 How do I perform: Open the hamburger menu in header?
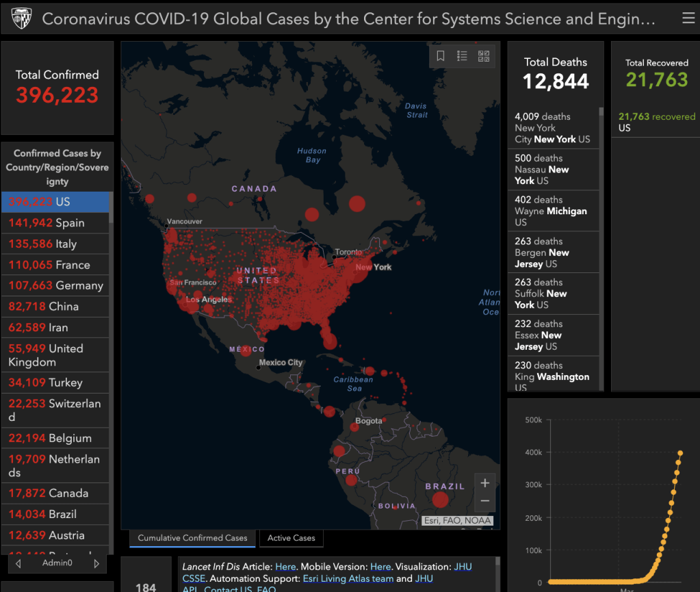click(x=688, y=18)
